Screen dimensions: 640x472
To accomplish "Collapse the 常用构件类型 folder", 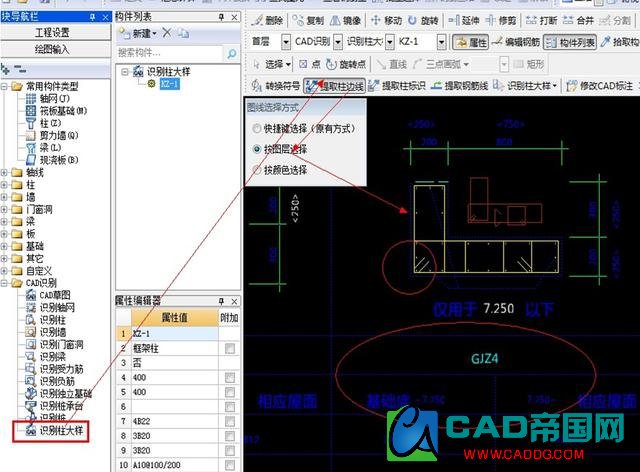I will pos(4,86).
